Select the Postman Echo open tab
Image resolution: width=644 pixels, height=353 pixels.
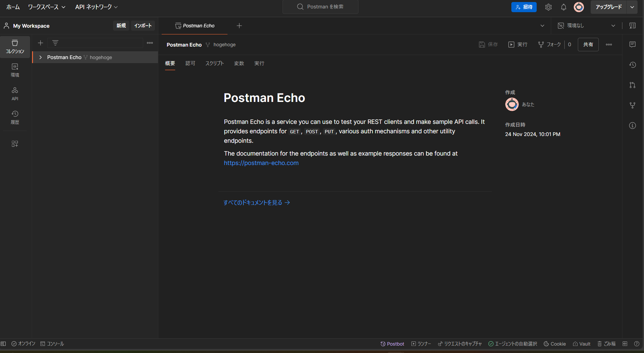[x=194, y=26]
